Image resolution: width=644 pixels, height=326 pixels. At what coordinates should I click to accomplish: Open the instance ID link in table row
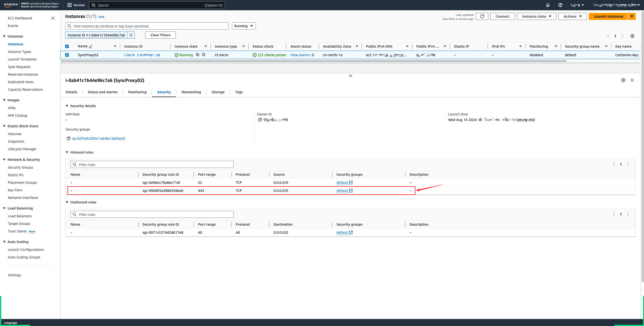[142, 55]
